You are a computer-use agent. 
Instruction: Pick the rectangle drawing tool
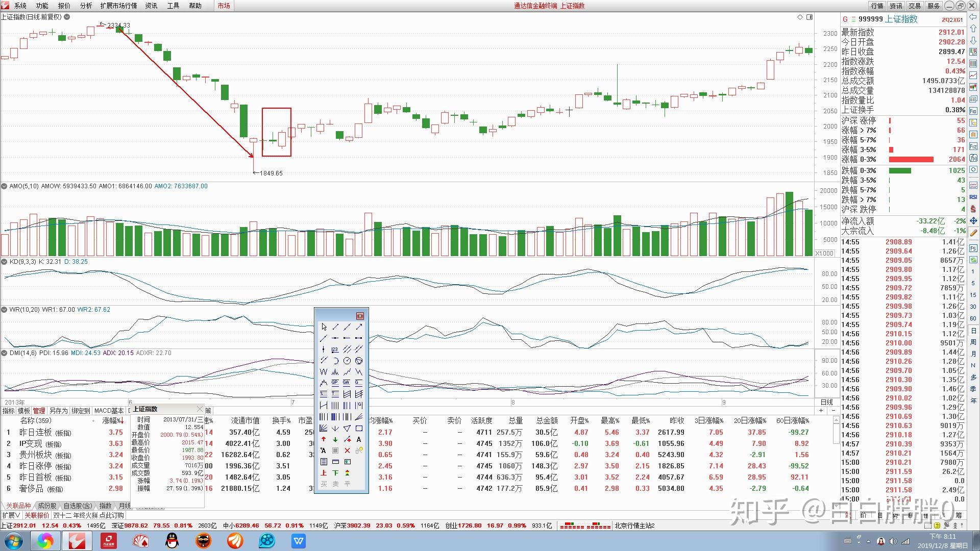click(x=359, y=428)
